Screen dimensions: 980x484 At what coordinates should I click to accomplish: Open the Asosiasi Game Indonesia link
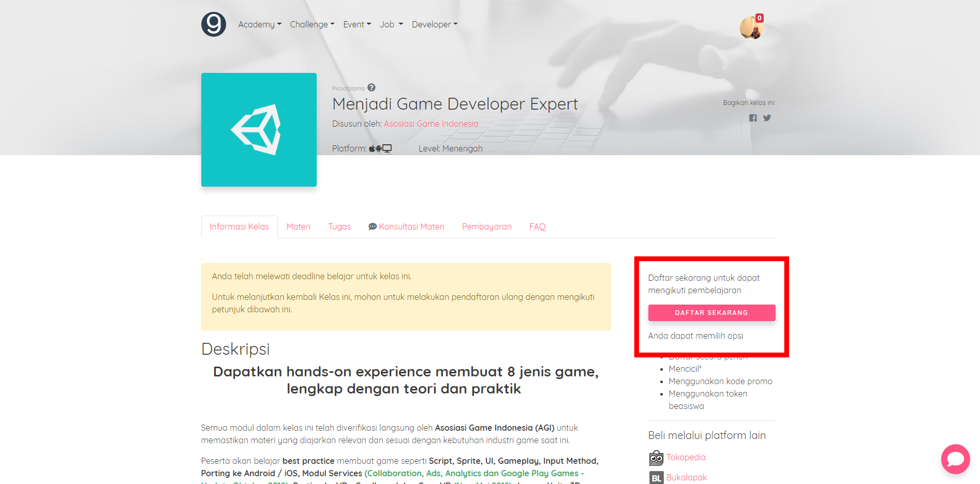[x=431, y=124]
